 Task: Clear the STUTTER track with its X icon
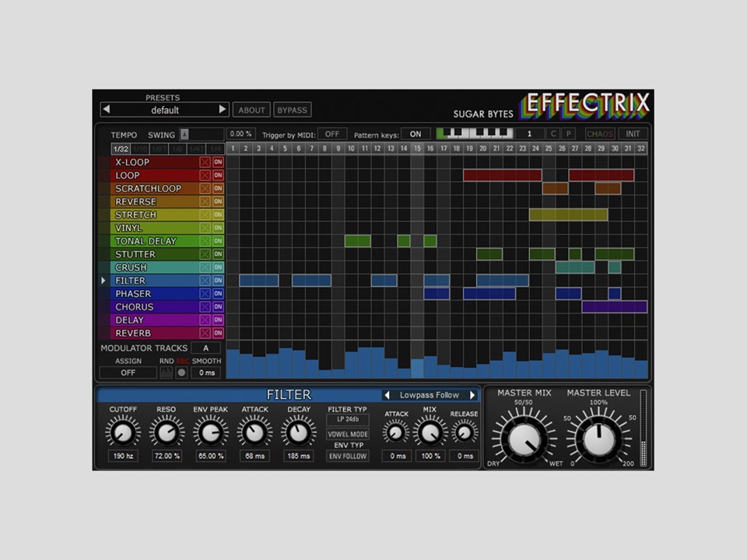coord(205,254)
